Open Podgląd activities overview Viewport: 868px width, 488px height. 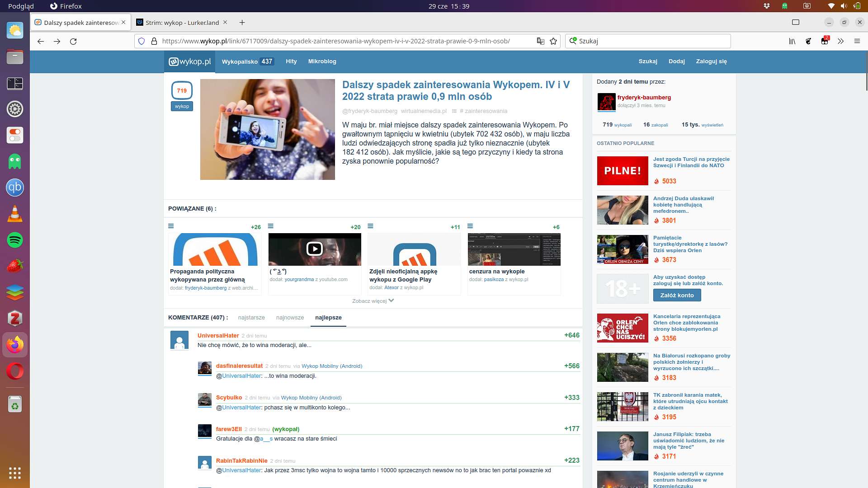pyautogui.click(x=21, y=6)
